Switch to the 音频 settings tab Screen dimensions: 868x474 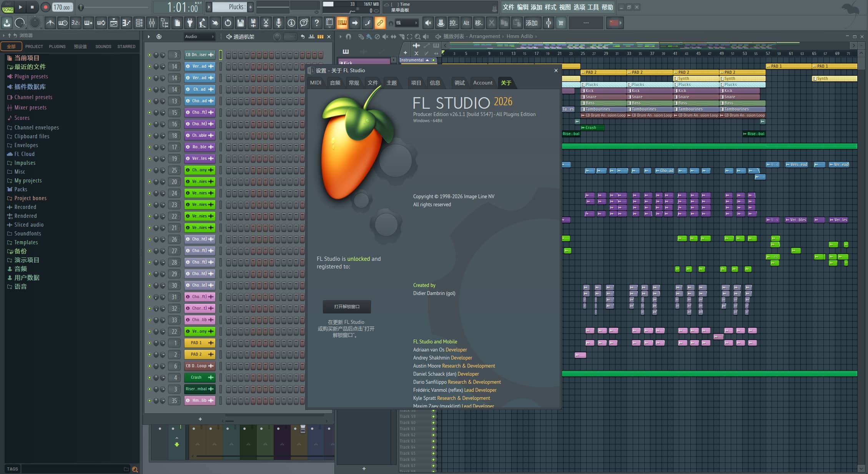coord(335,83)
